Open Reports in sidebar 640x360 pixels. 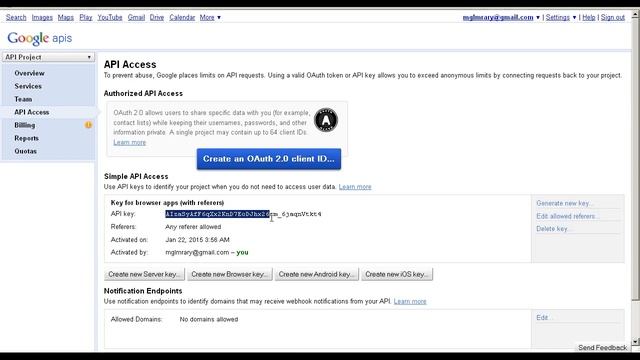pyautogui.click(x=27, y=138)
